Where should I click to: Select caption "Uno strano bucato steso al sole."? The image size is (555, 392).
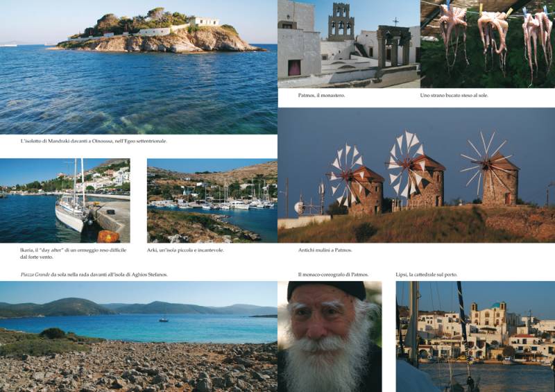pyautogui.click(x=454, y=95)
